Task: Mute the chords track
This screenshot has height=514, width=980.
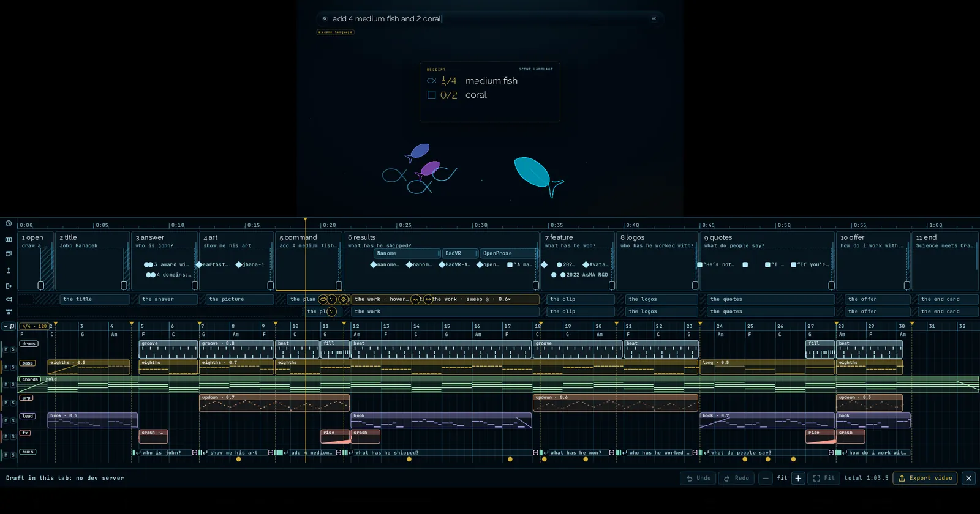Action: tap(6, 384)
